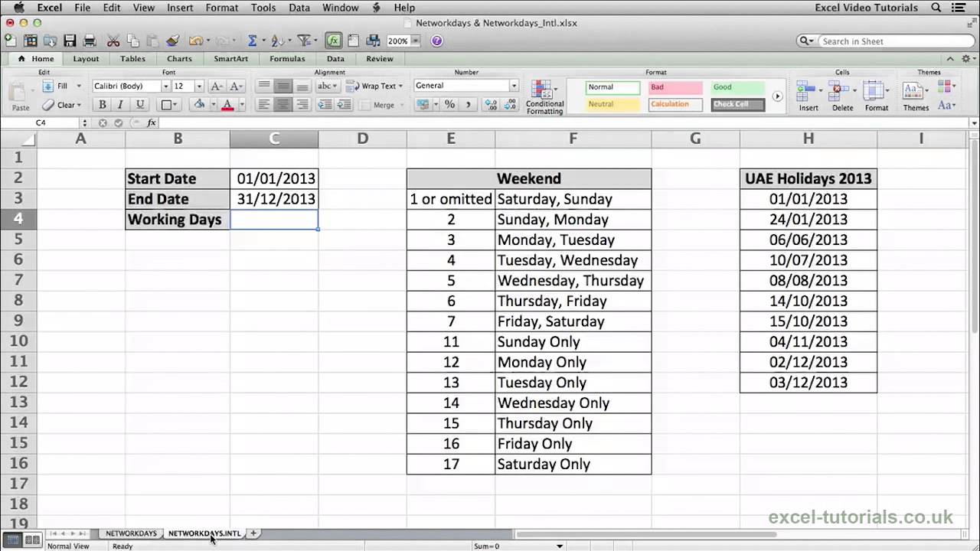
Task: Apply the Neutral cell style
Action: click(612, 104)
